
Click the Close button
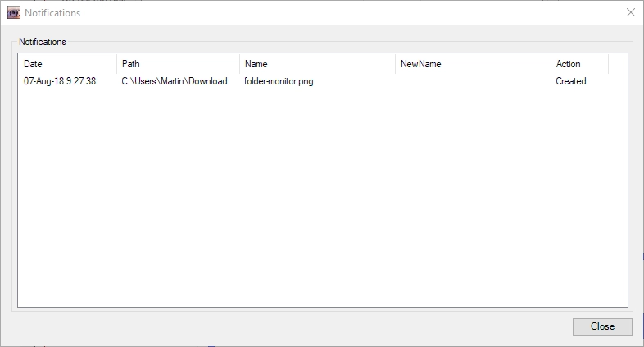(x=602, y=326)
